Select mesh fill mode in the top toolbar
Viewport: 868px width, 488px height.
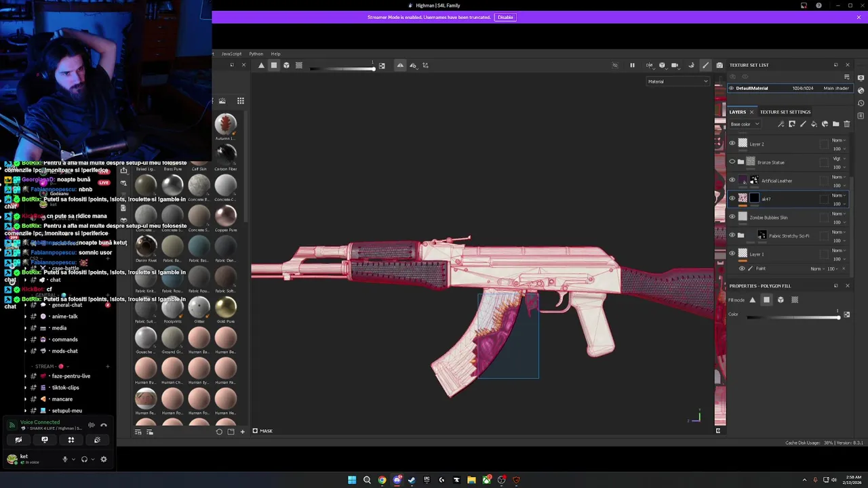pyautogui.click(x=286, y=65)
